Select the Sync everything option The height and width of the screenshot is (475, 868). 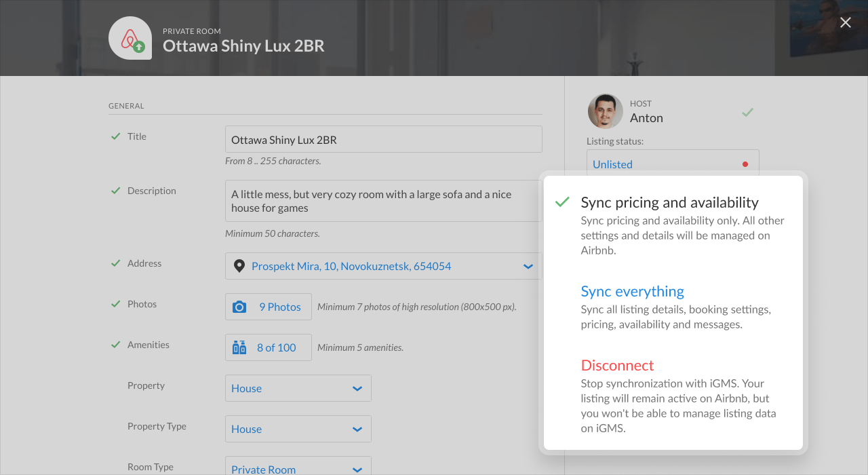pos(632,291)
